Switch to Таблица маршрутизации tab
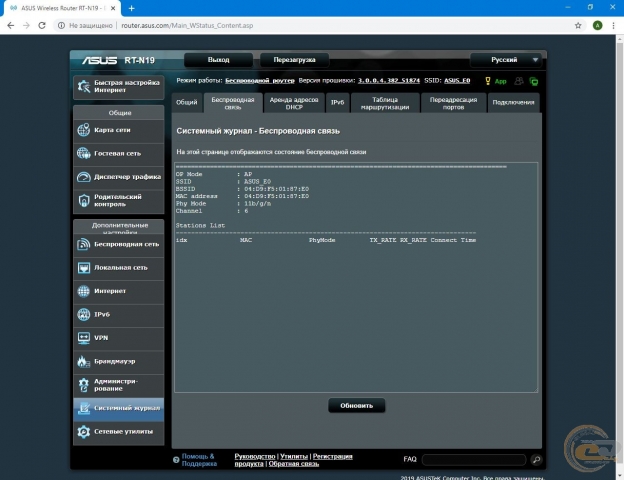 [385, 103]
